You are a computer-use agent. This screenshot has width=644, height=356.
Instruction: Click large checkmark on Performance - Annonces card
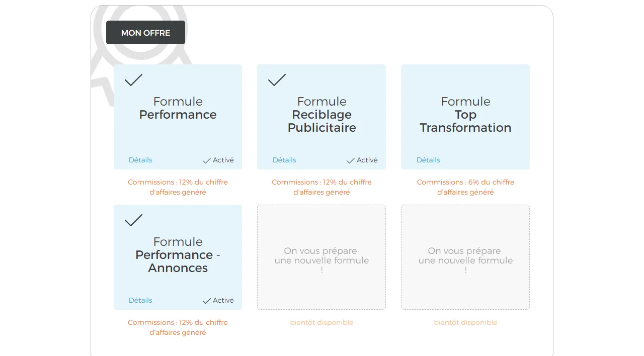pyautogui.click(x=133, y=220)
